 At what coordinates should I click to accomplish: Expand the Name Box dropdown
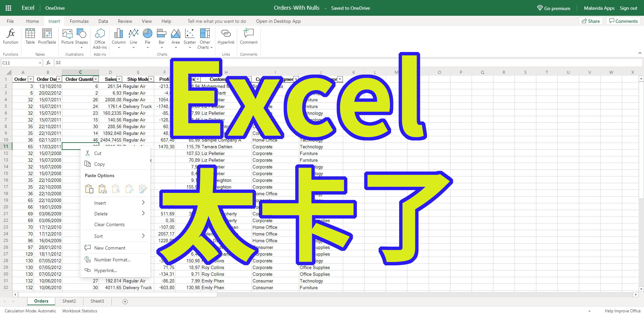[40, 63]
